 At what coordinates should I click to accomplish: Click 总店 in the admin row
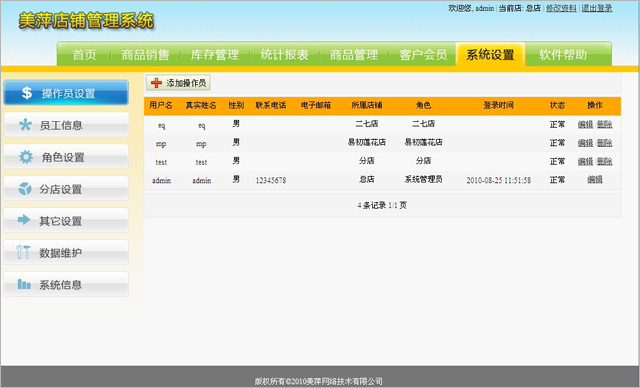pos(367,180)
